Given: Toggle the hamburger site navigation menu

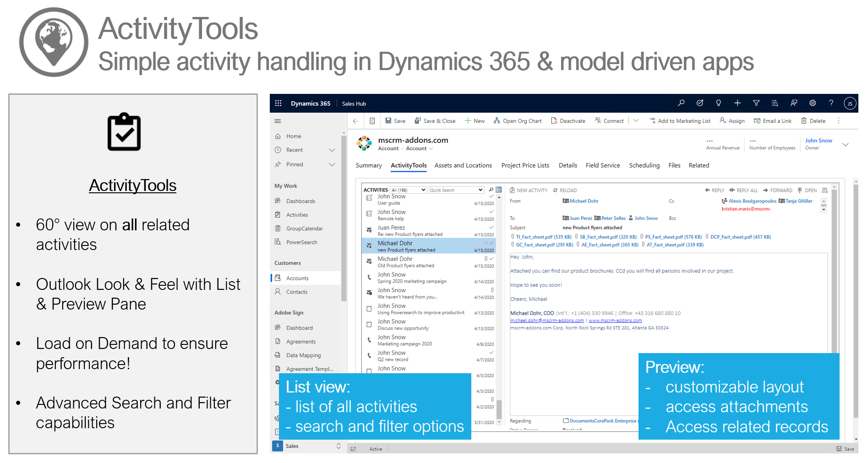Looking at the screenshot, I should point(278,121).
